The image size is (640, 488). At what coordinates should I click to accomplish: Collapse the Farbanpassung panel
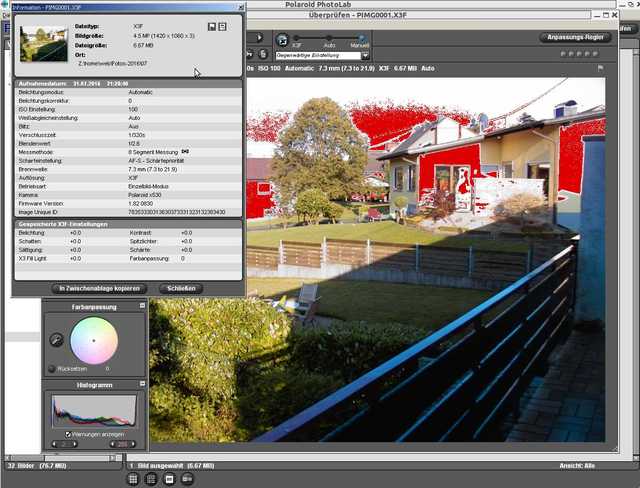click(142, 306)
